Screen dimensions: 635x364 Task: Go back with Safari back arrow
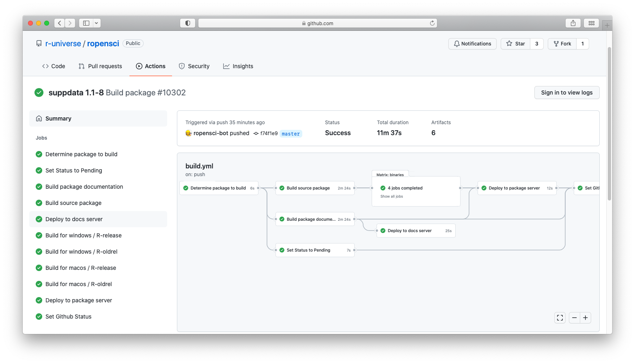(60, 23)
